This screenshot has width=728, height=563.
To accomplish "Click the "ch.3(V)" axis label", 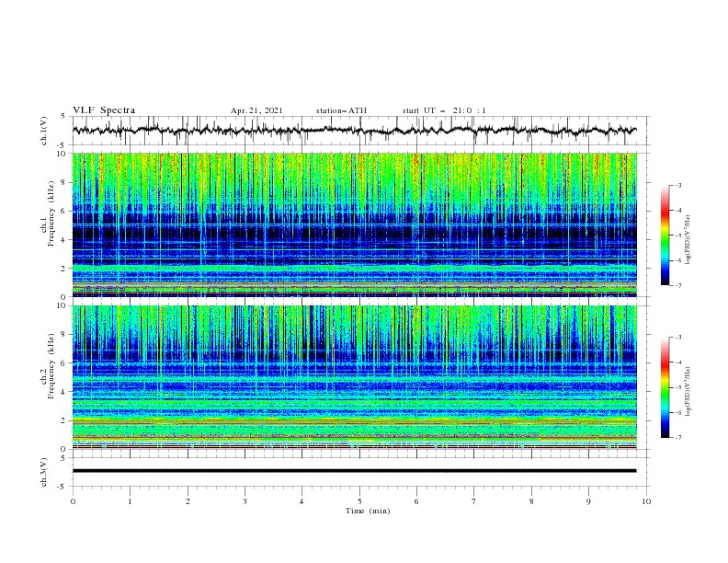I will click(44, 472).
